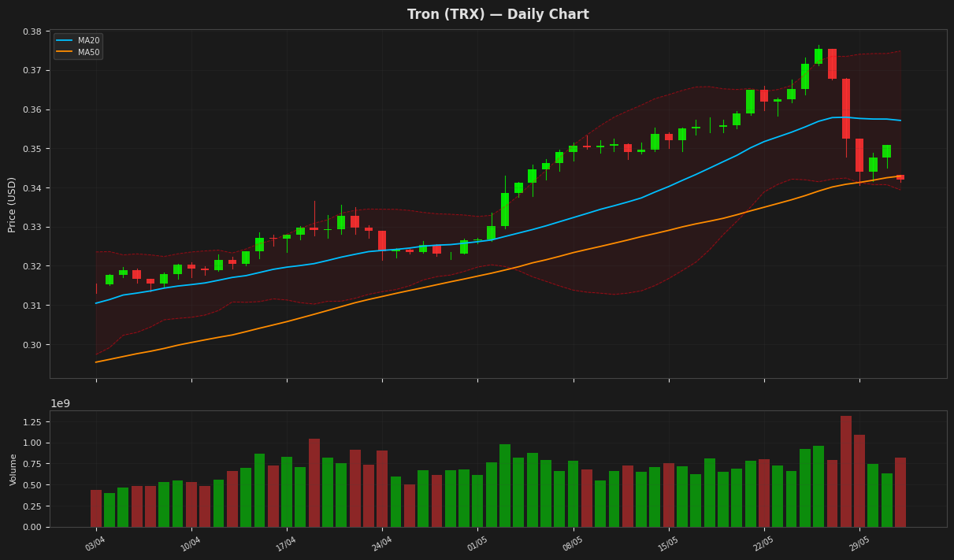Click the chart title Tron (TRX) — Daily Chart

pyautogui.click(x=498, y=15)
